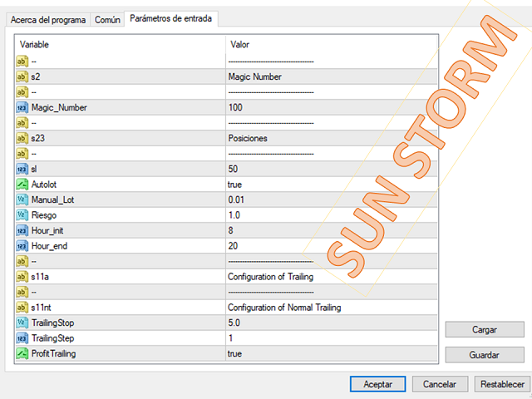
Task: Toggle the ProfitTrailing true value
Action: coord(332,353)
